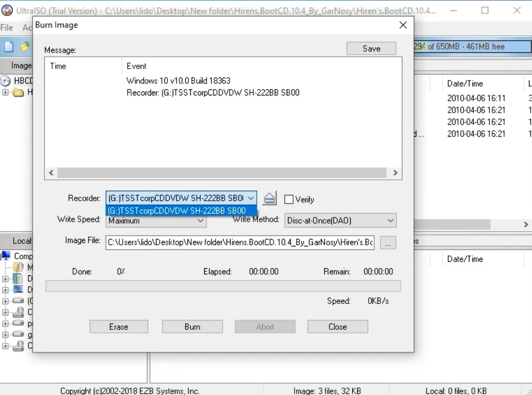Enable the Verify checkbox
Viewport: 532px width, 395px height.
(289, 199)
